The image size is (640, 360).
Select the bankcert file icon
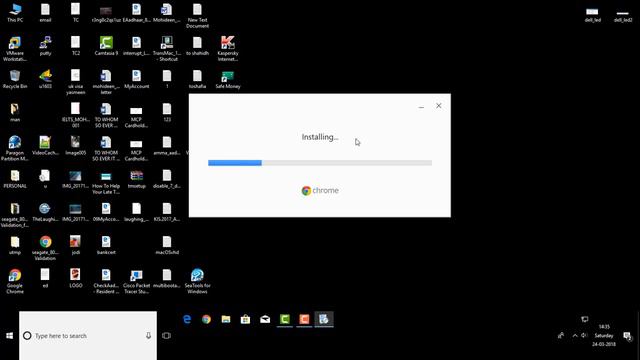click(x=106, y=245)
